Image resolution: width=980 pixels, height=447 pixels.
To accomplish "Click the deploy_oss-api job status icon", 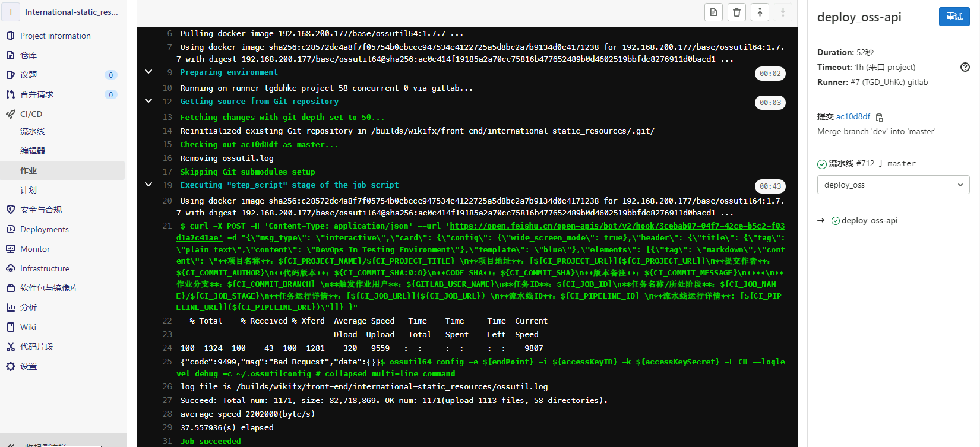I will pos(836,221).
